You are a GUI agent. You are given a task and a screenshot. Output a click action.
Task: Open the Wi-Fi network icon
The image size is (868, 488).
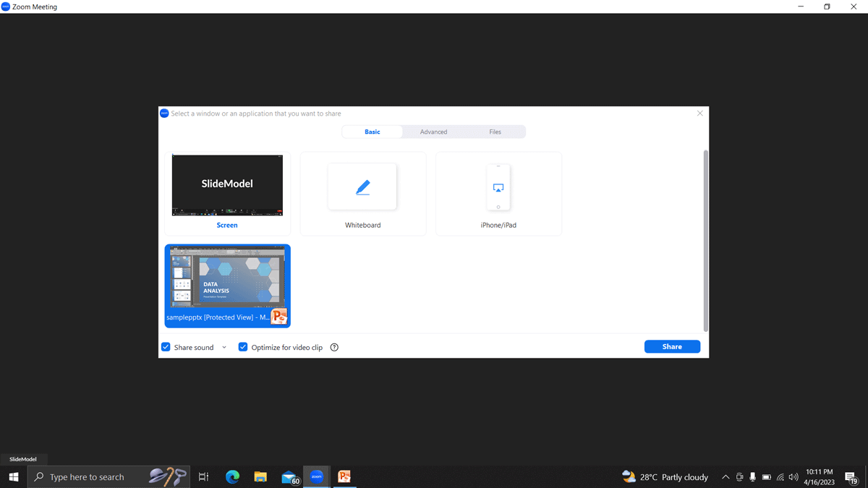780,477
